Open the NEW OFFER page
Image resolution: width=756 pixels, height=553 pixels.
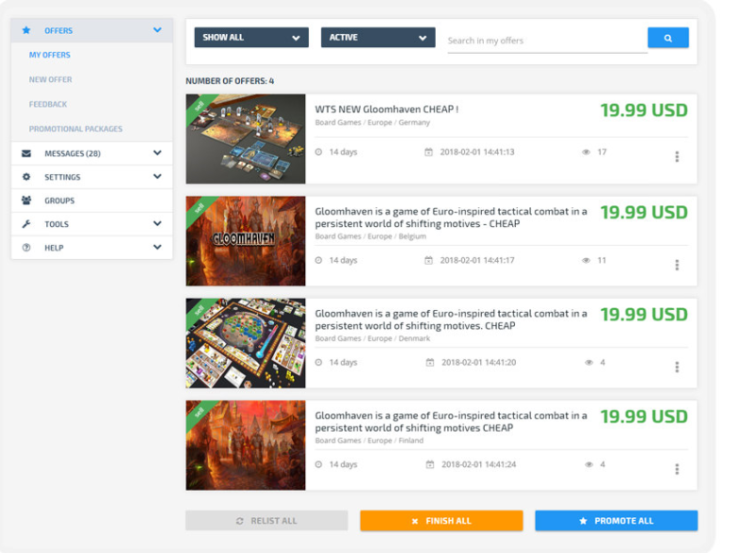[x=52, y=79]
